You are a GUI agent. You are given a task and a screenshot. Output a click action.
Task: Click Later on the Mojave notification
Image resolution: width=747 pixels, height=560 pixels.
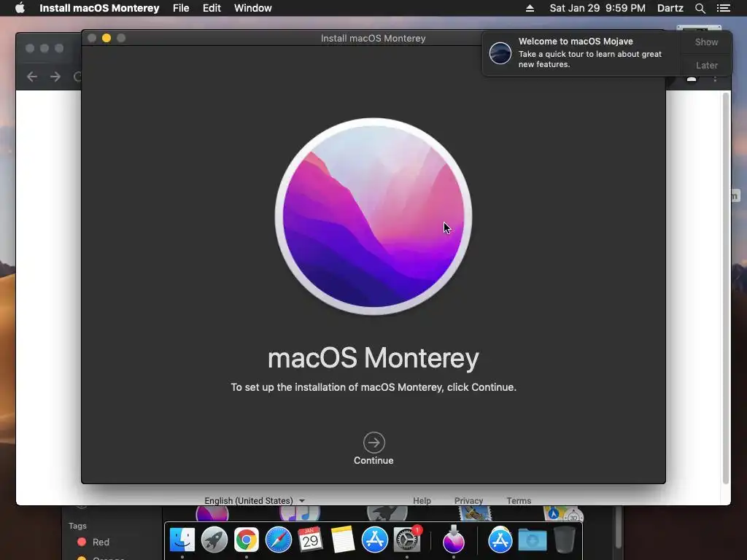click(706, 65)
